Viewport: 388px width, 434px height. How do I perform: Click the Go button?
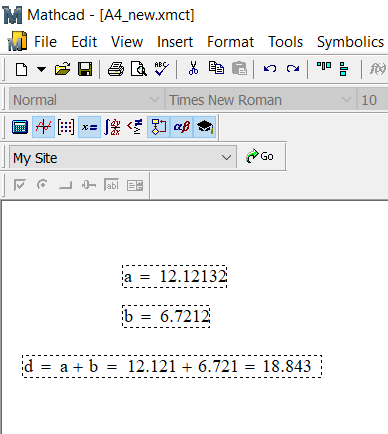(260, 156)
